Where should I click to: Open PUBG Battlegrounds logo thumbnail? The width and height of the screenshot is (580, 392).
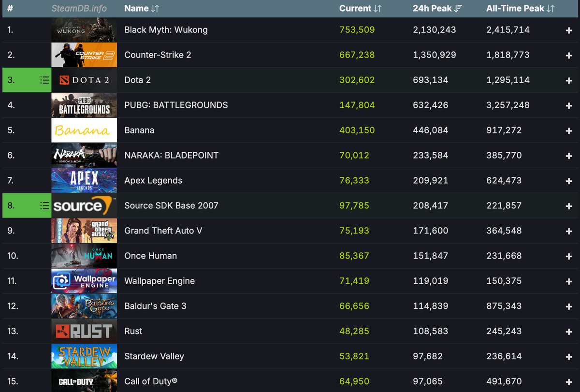[x=84, y=105]
